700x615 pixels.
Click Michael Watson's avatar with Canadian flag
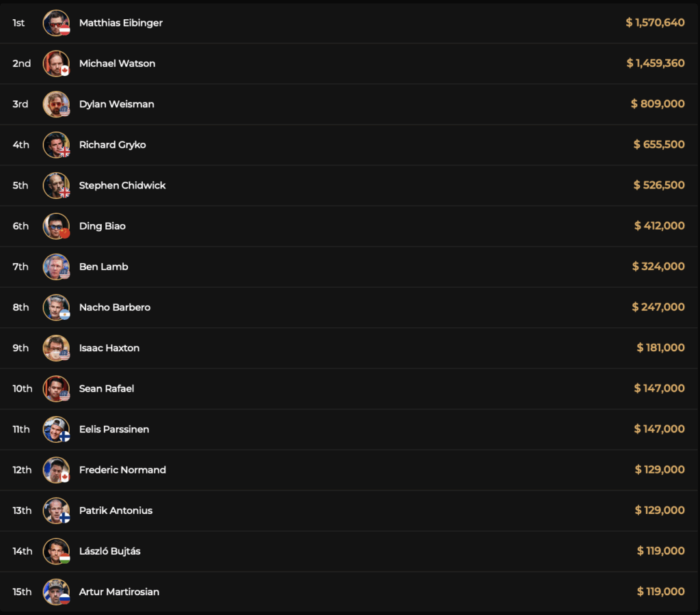[x=56, y=64]
